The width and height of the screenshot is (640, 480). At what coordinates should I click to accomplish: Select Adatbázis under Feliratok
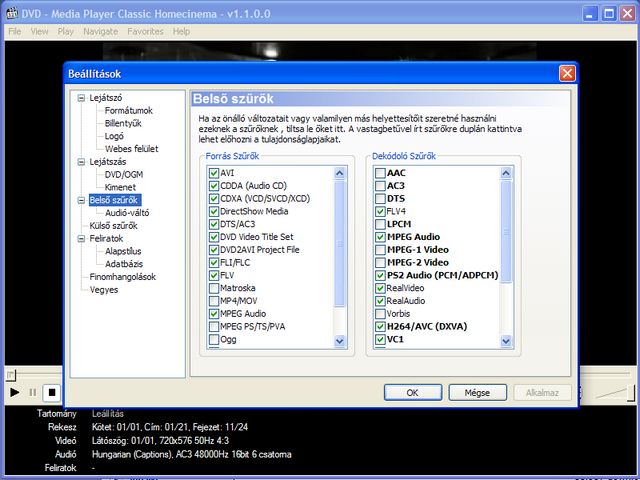point(124,264)
